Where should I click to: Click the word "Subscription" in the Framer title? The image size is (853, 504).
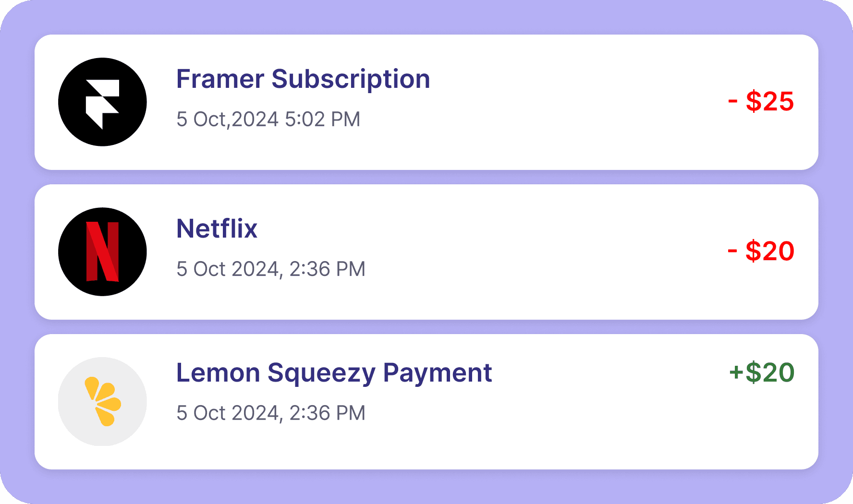pyautogui.click(x=351, y=79)
